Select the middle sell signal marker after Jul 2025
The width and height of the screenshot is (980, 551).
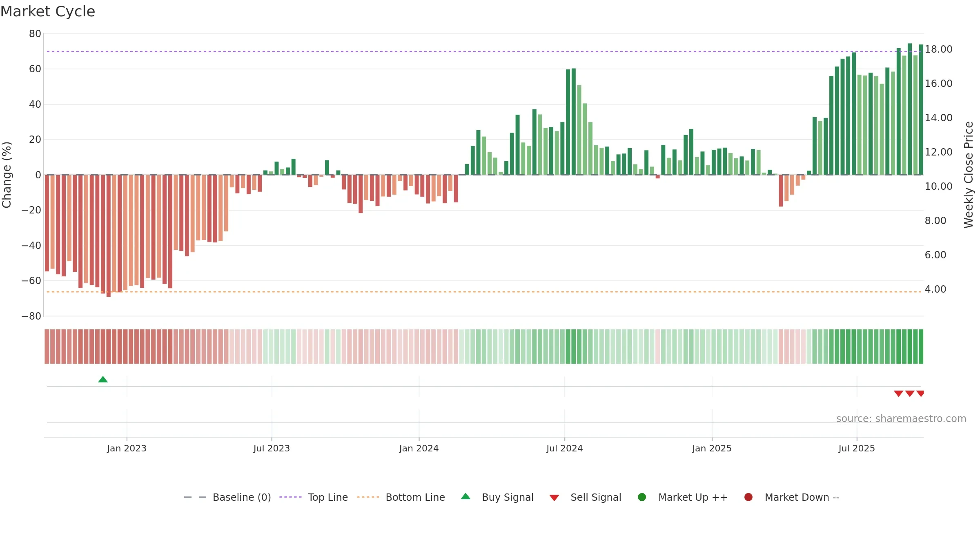click(910, 393)
